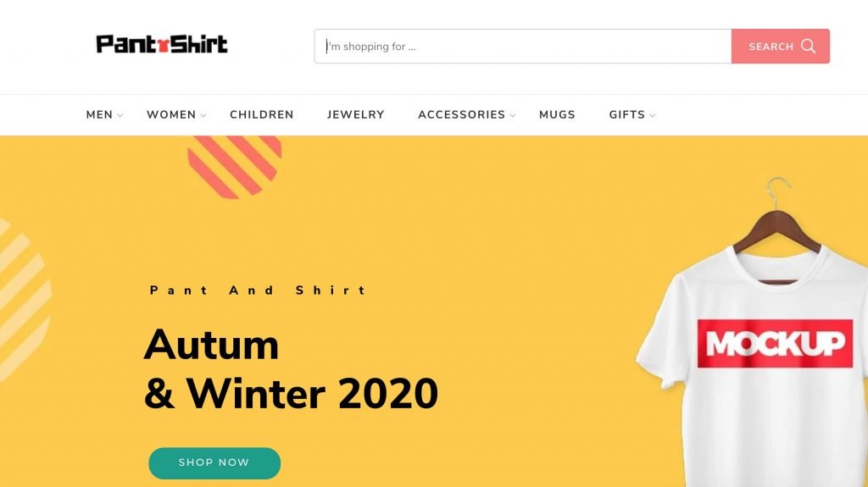This screenshot has width=868, height=487.
Task: Open the JEWELRY category
Action: [355, 114]
